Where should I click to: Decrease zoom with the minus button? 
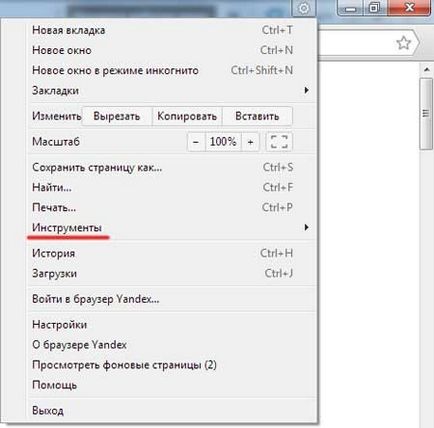(x=196, y=142)
